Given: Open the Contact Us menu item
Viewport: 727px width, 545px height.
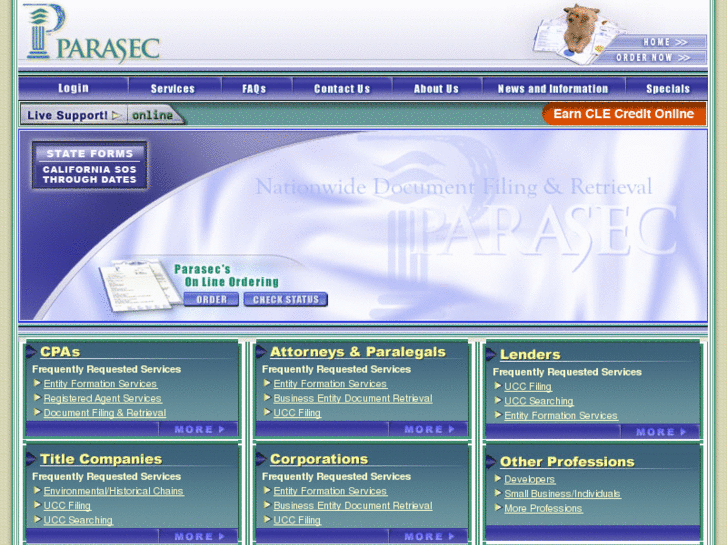Looking at the screenshot, I should 342,89.
